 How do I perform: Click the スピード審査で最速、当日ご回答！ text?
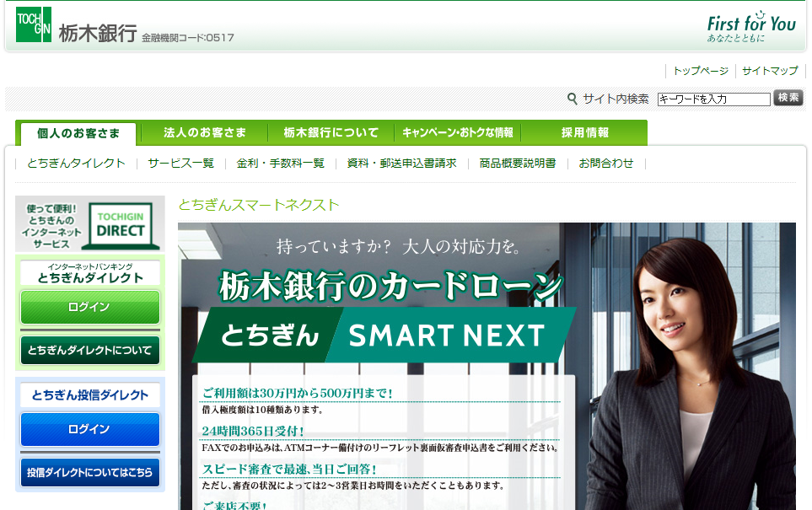289,469
